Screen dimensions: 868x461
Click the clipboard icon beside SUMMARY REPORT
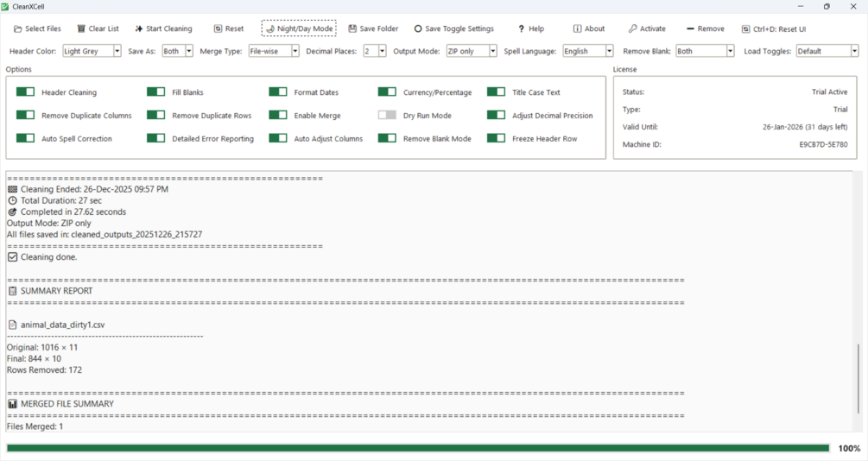click(12, 291)
